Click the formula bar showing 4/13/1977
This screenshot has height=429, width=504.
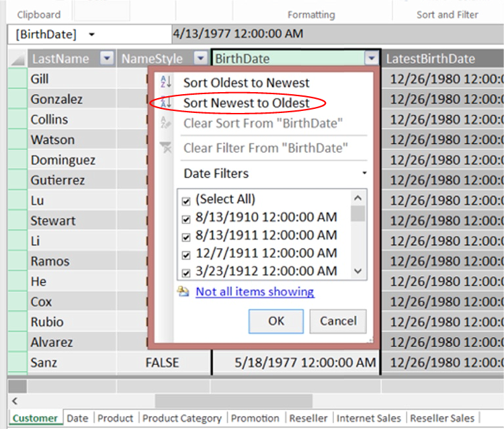click(338, 34)
